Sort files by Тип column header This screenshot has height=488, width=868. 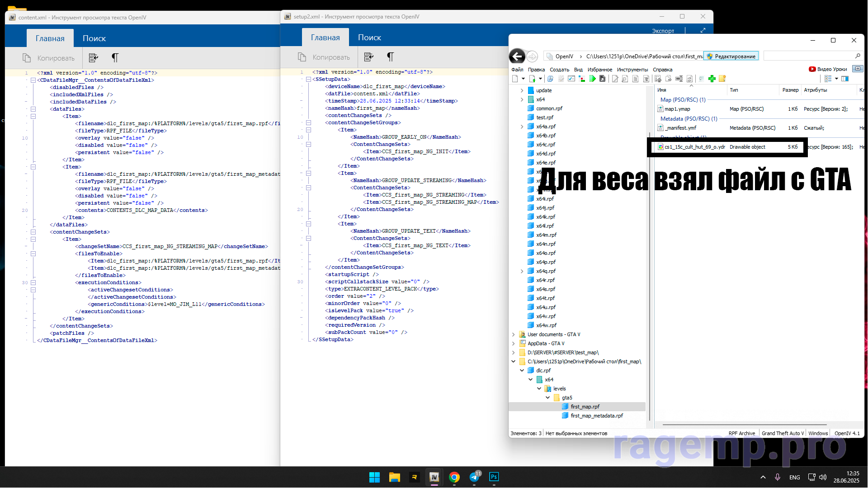click(x=754, y=90)
